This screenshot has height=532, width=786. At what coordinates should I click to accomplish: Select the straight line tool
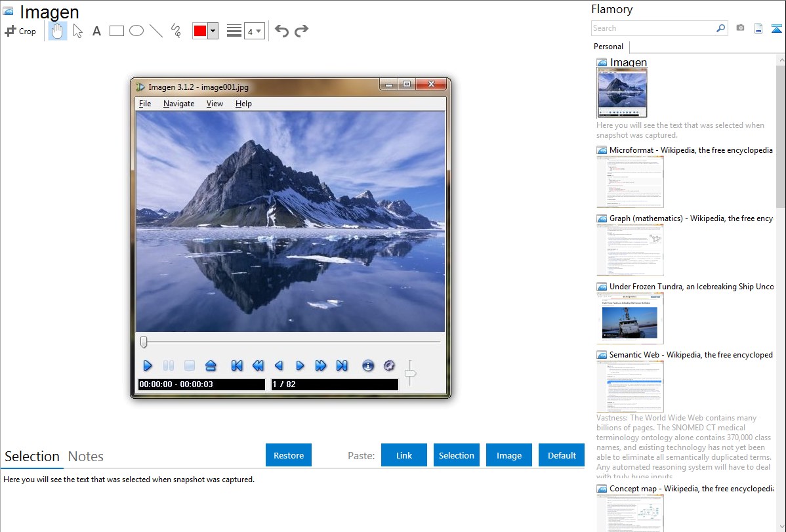(156, 31)
